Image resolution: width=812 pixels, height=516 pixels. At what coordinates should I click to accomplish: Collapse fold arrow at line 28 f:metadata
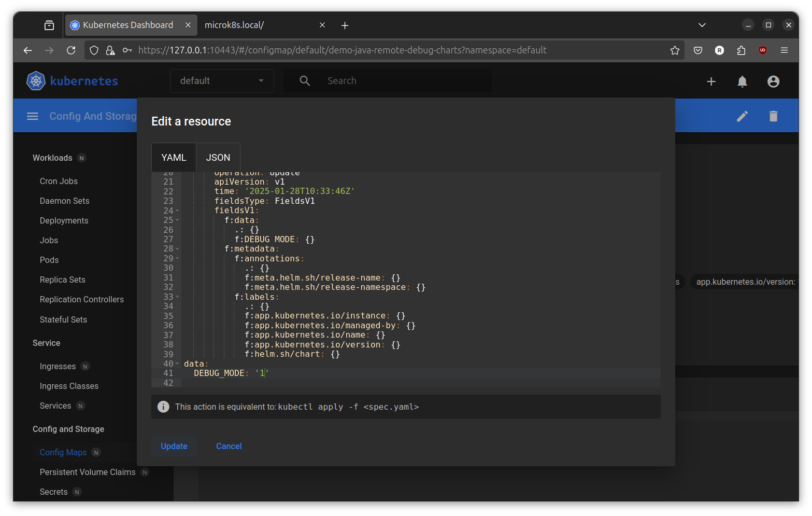177,249
